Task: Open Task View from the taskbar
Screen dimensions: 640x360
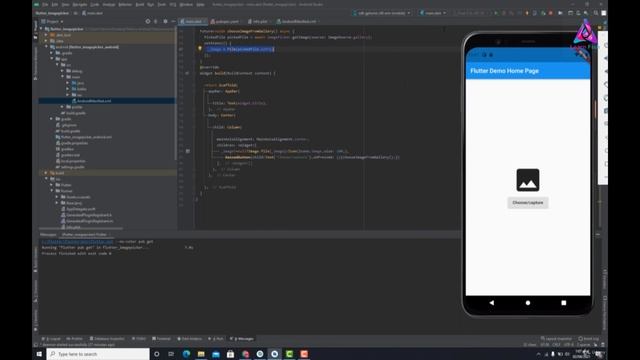Action: click(x=171, y=354)
